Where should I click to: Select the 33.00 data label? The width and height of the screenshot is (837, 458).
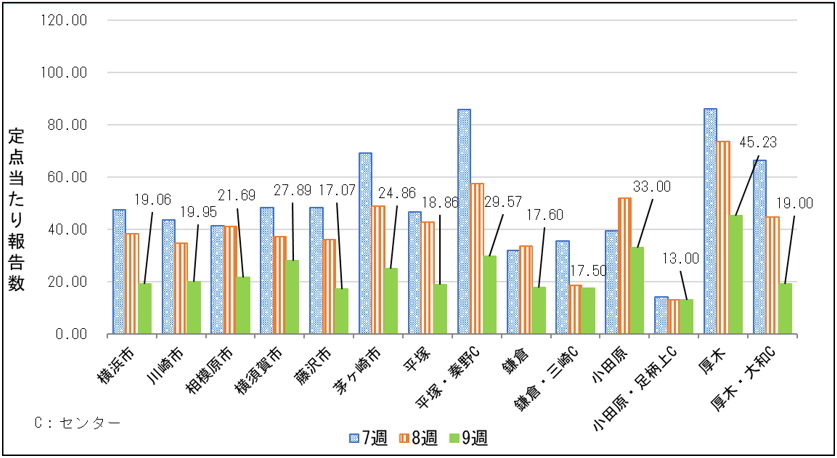pos(652,186)
